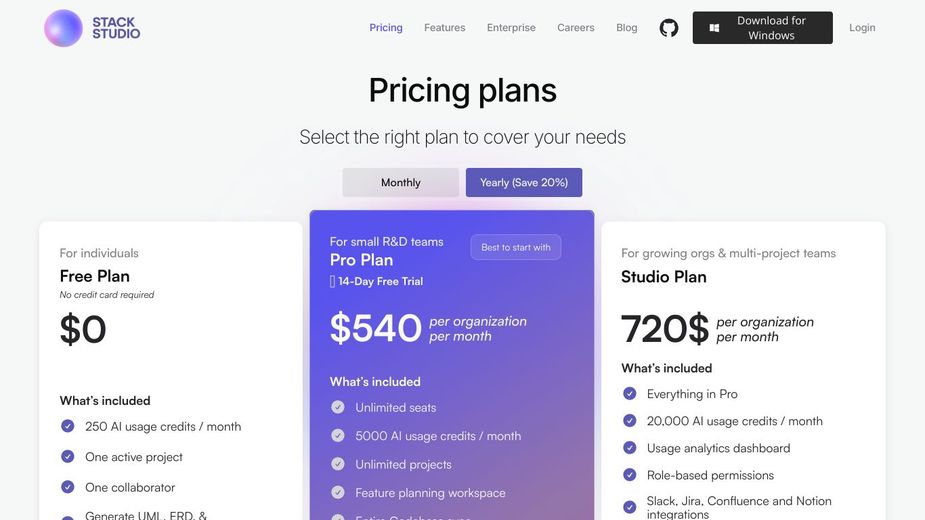The width and height of the screenshot is (925, 520).
Task: Click the Stack Studio gradient logo orb
Action: click(63, 28)
